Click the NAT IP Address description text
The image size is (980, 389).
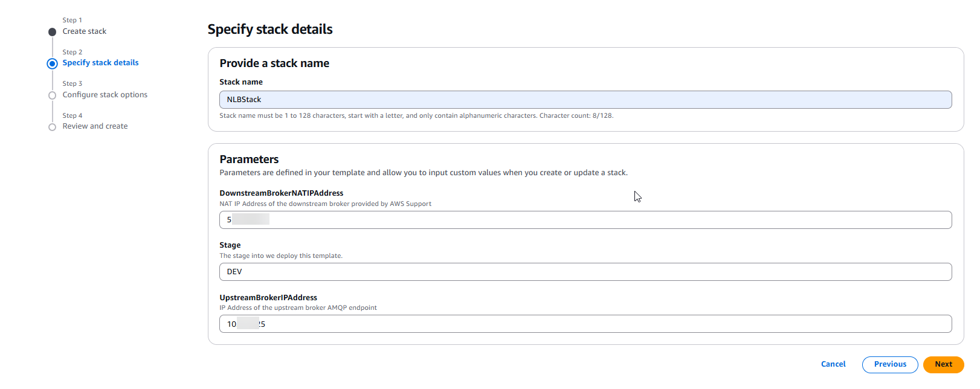(326, 204)
